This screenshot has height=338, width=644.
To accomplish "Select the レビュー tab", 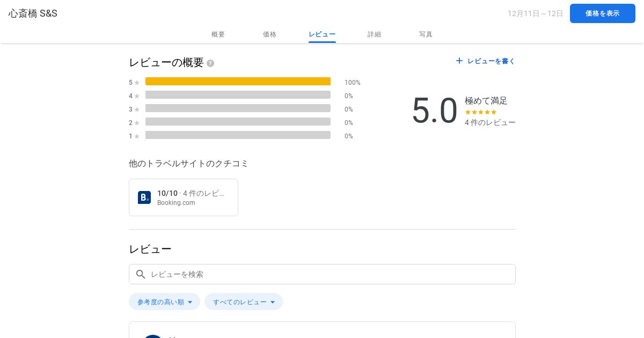I will [322, 34].
